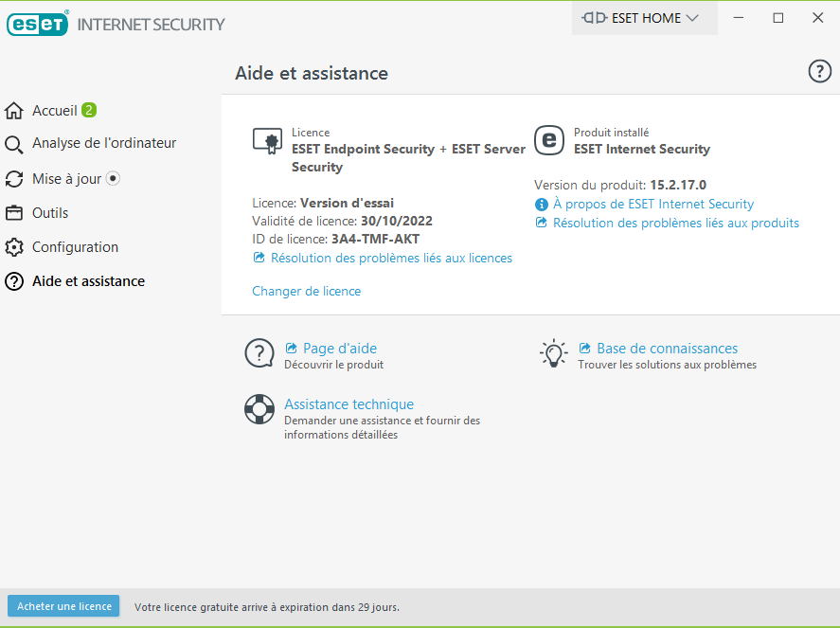Click the licence validity date 30/10/2022
This screenshot has width=840, height=628.
tap(397, 221)
